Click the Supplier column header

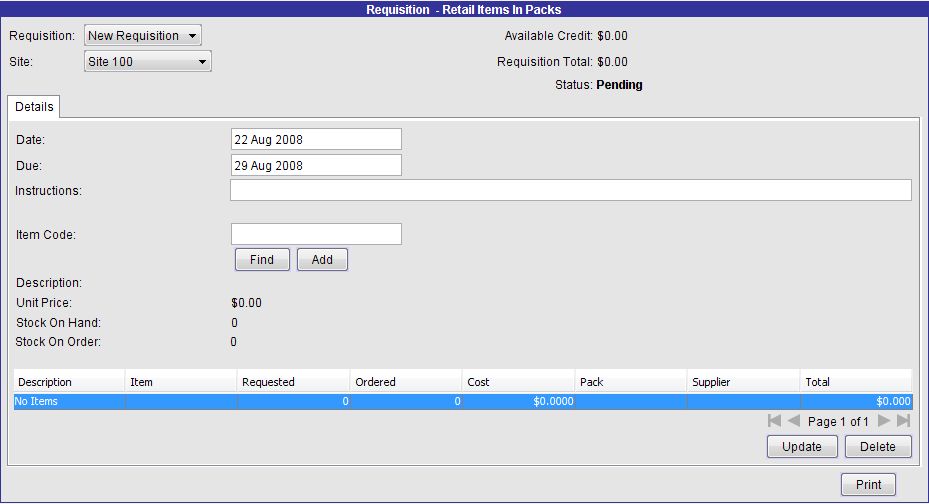click(x=743, y=382)
